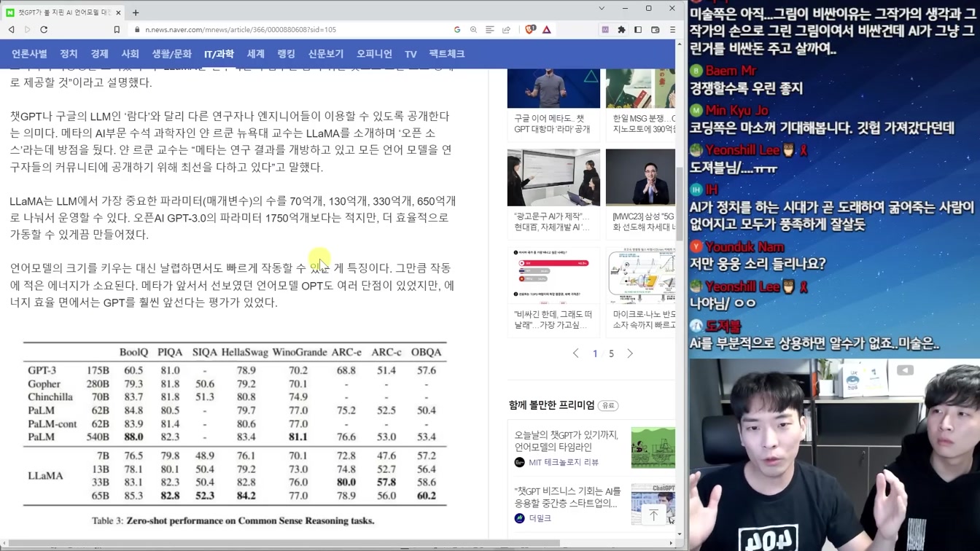Click the 유료 badge next to premium heading
The image size is (980, 551).
[608, 405]
